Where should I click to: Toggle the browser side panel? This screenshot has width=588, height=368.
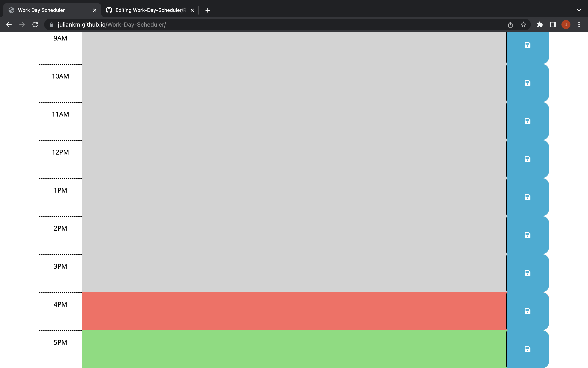[553, 25]
